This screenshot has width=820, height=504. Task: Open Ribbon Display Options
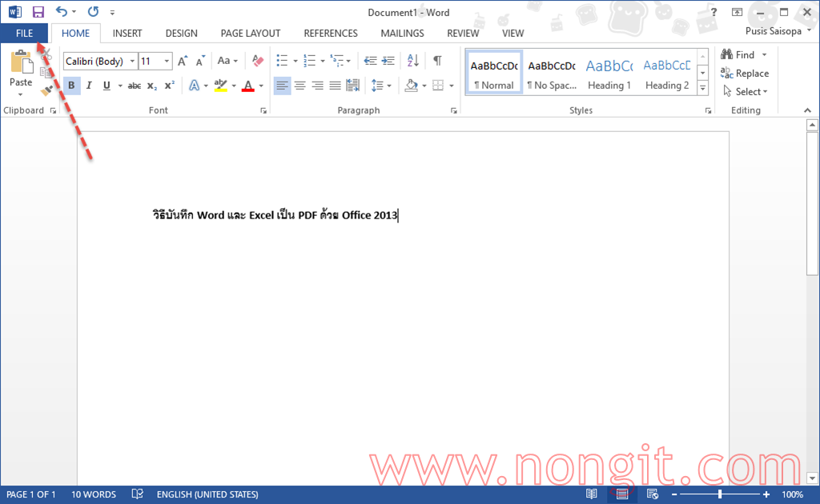(737, 12)
